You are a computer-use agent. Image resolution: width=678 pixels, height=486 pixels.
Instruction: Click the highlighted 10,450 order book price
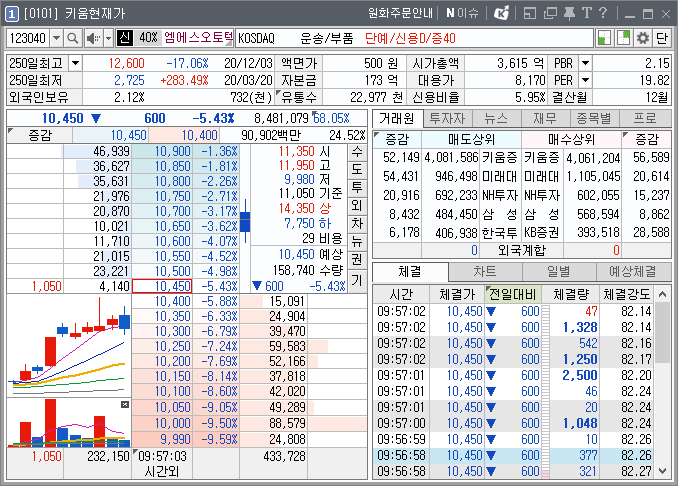[x=162, y=286]
